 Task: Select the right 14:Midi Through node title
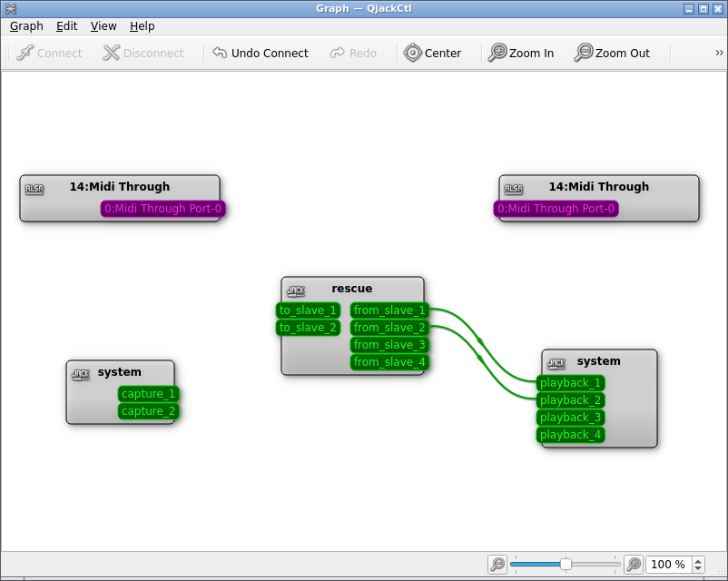[x=599, y=187]
